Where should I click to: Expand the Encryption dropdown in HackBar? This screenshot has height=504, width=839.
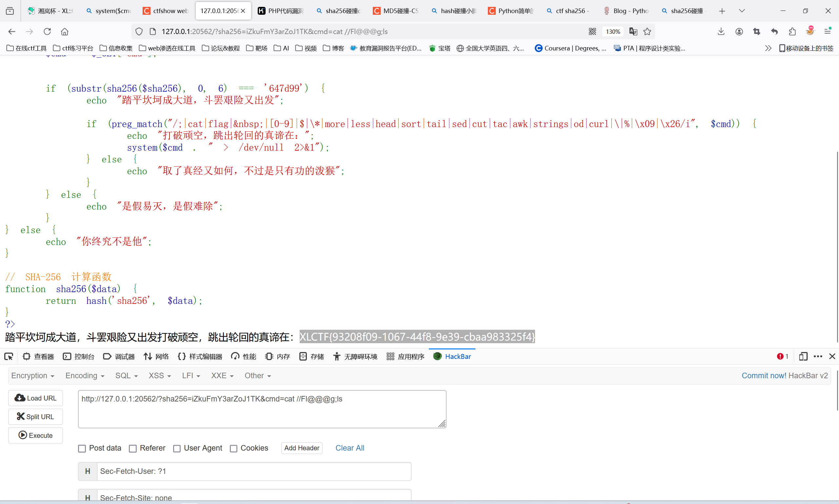tap(33, 376)
